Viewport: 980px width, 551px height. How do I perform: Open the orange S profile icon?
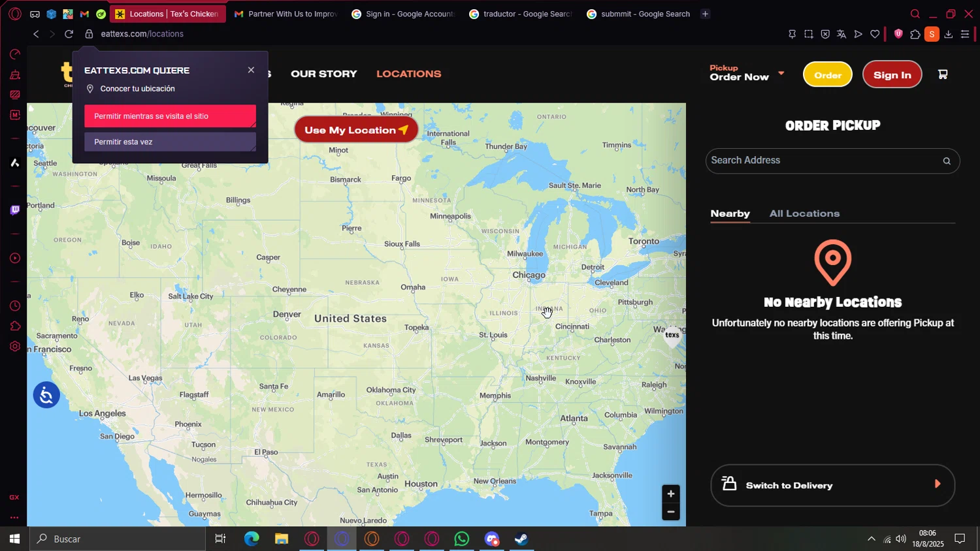tap(932, 35)
